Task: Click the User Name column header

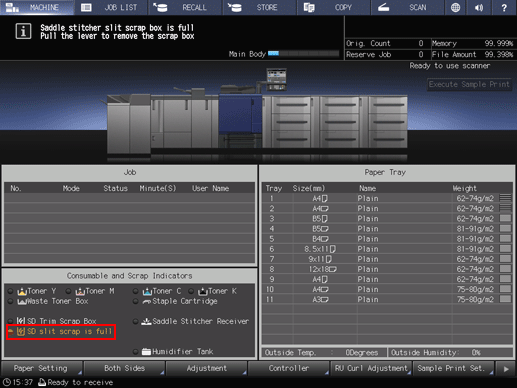Action: pyautogui.click(x=210, y=189)
